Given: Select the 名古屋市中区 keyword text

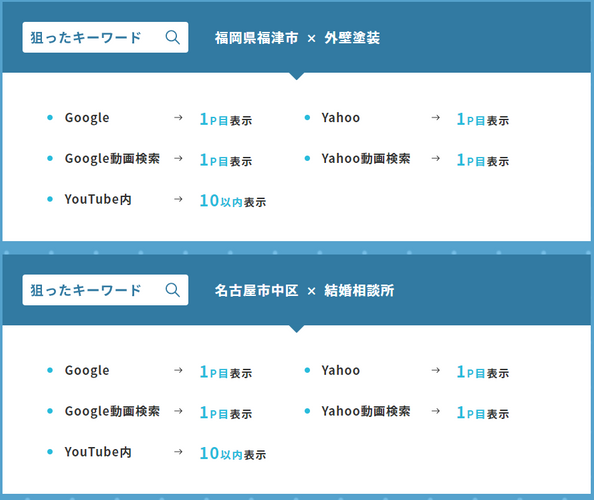Looking at the screenshot, I should point(256,291).
